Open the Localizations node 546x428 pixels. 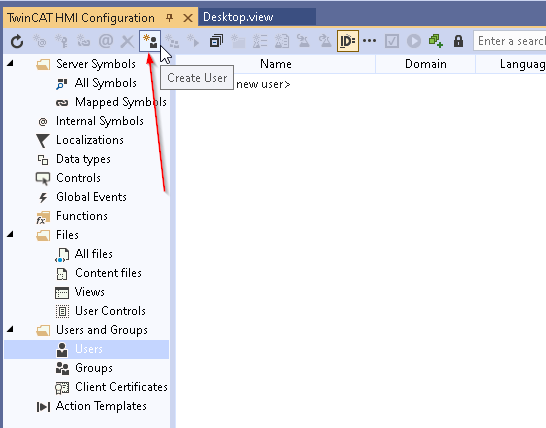point(89,140)
